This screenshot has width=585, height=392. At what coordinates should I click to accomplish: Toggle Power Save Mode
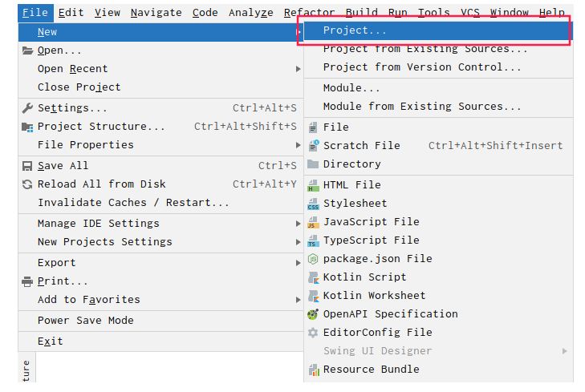(160, 321)
